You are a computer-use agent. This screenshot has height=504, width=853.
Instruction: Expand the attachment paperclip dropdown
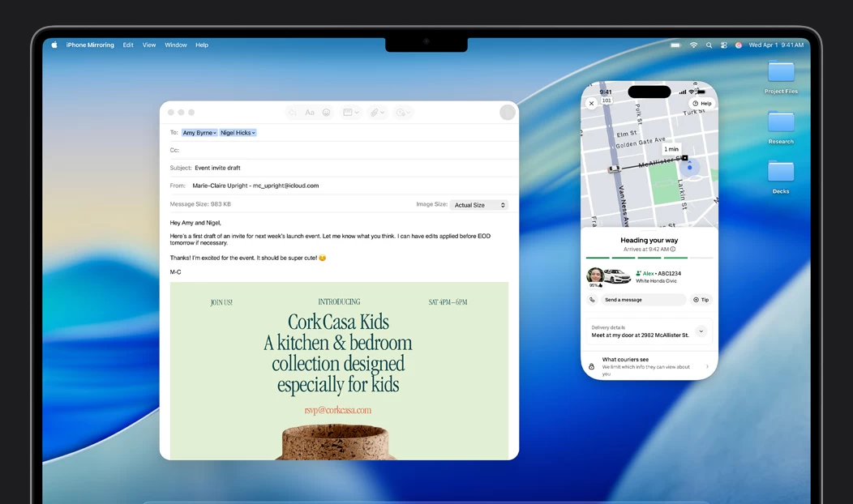377,113
